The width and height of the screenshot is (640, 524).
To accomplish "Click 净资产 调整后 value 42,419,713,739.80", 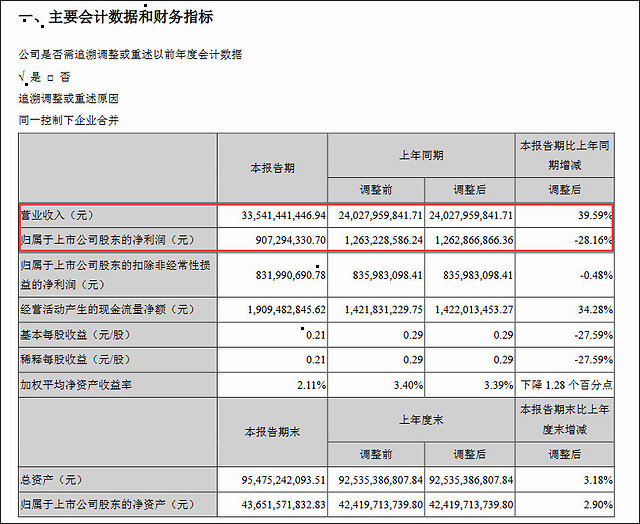I will tap(471, 505).
